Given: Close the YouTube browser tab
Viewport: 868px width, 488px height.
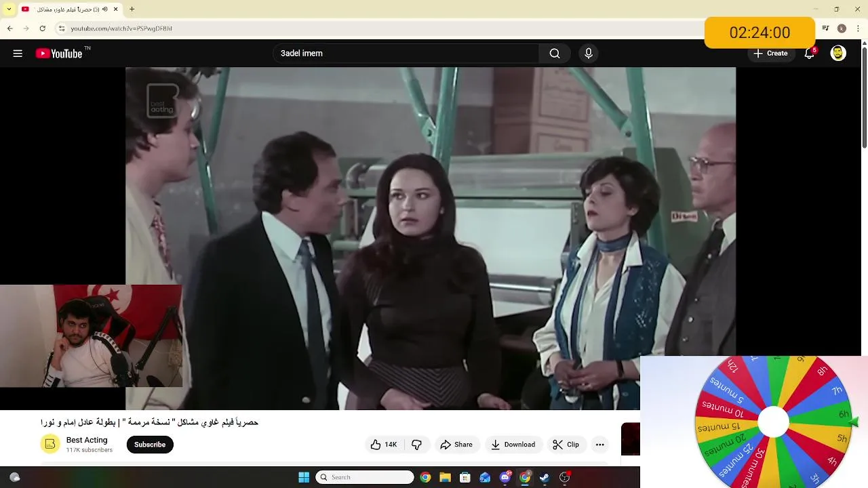Looking at the screenshot, I should pos(116,9).
